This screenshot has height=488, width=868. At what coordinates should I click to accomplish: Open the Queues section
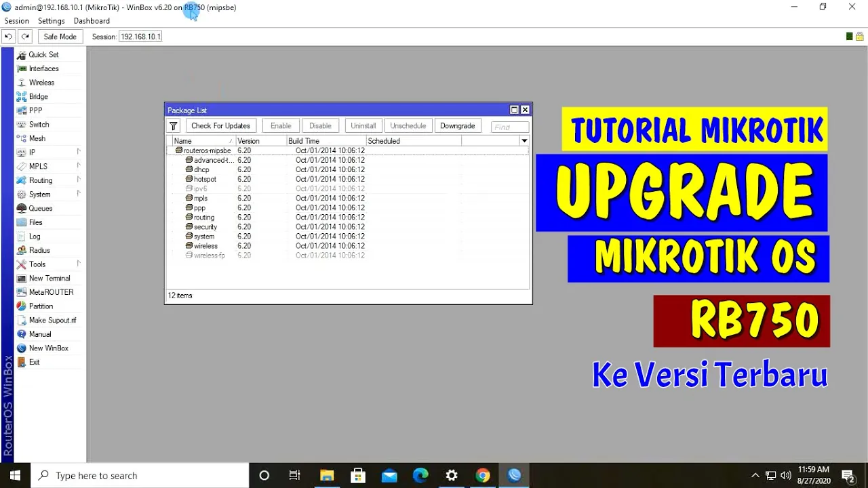point(40,208)
